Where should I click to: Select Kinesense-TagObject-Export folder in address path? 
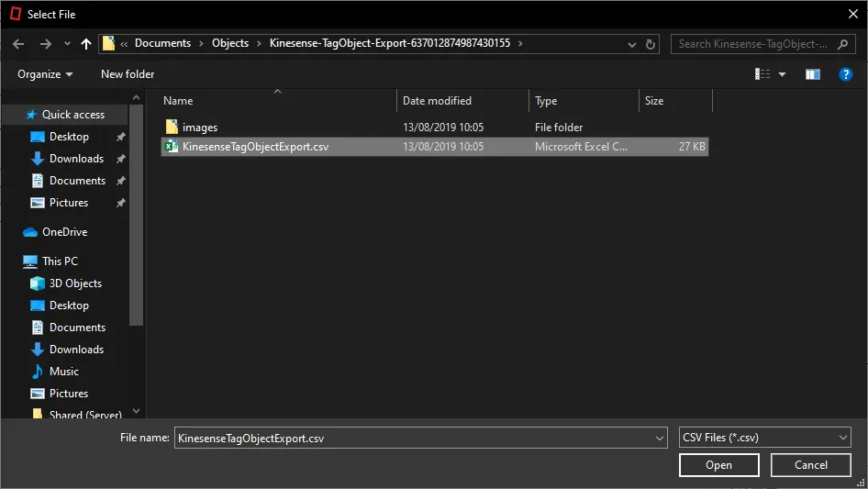(x=390, y=43)
